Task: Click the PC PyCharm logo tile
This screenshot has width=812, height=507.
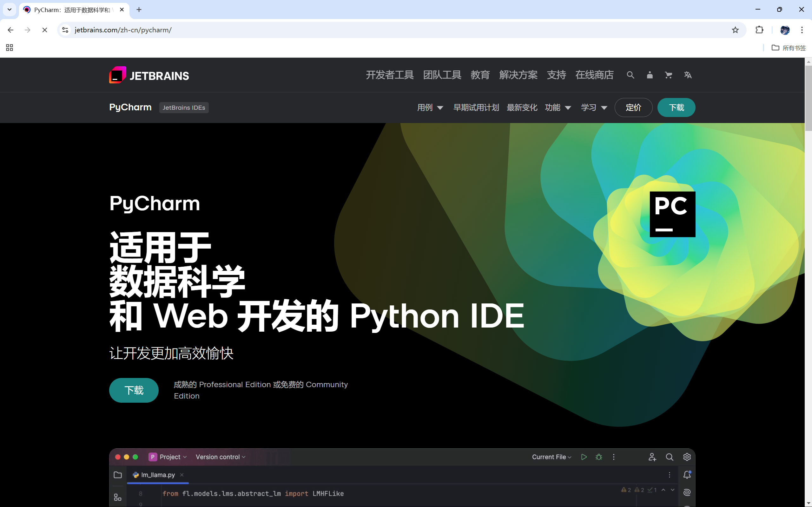Action: pos(672,214)
